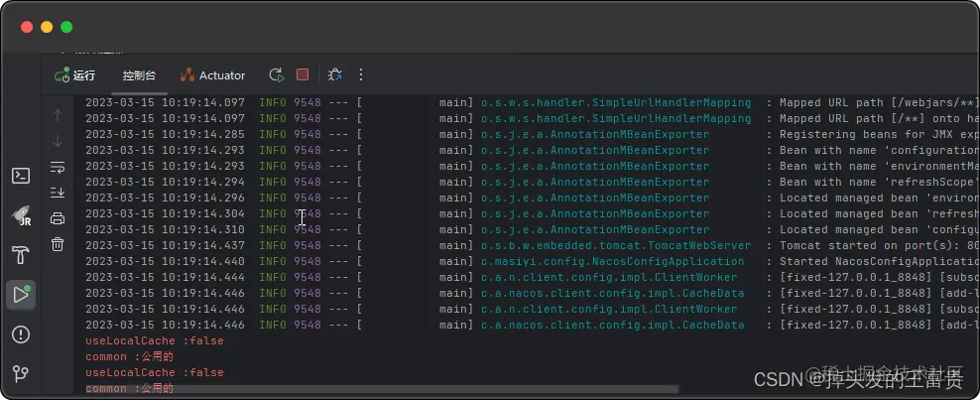980x400 pixels.
Task: Click the debug bug icon
Action: 335,75
